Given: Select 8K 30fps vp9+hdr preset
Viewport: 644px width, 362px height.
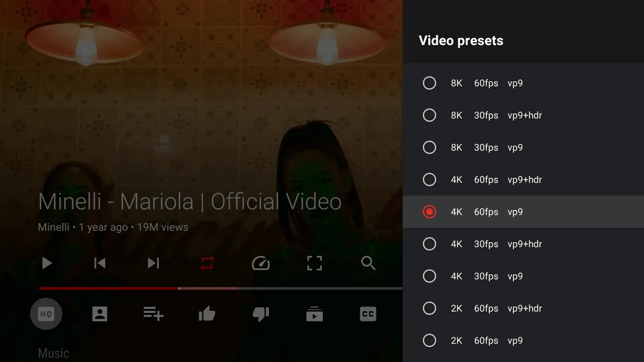Looking at the screenshot, I should (x=523, y=115).
